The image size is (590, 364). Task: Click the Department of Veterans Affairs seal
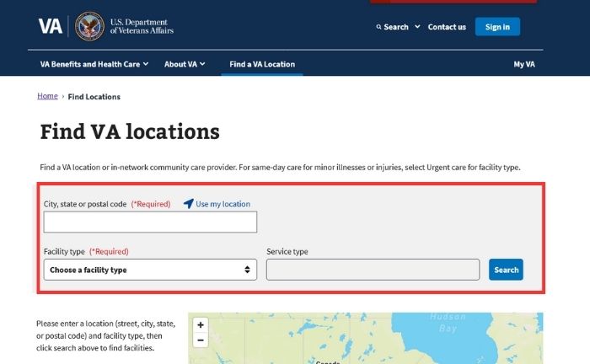click(x=89, y=26)
